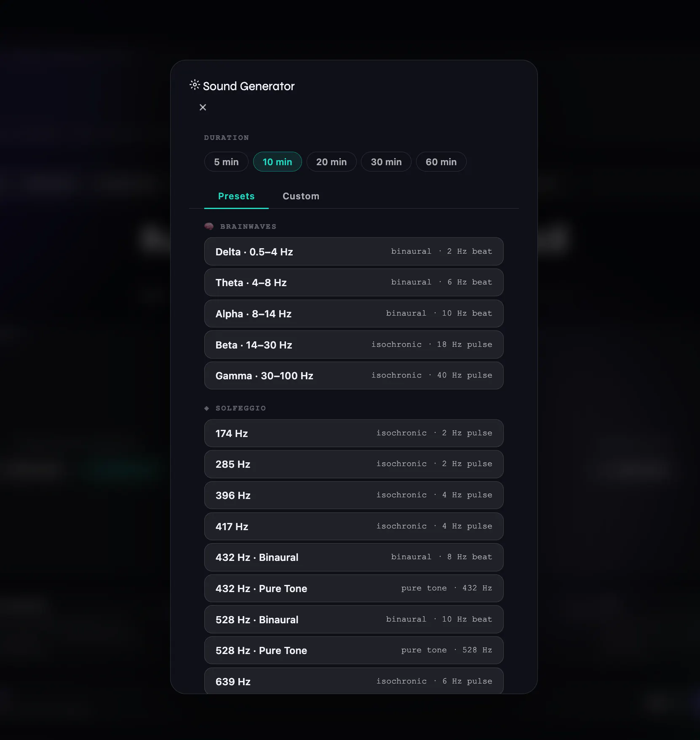Pick the 174 Hz solfeggio preset
This screenshot has width=700, height=740.
(354, 433)
